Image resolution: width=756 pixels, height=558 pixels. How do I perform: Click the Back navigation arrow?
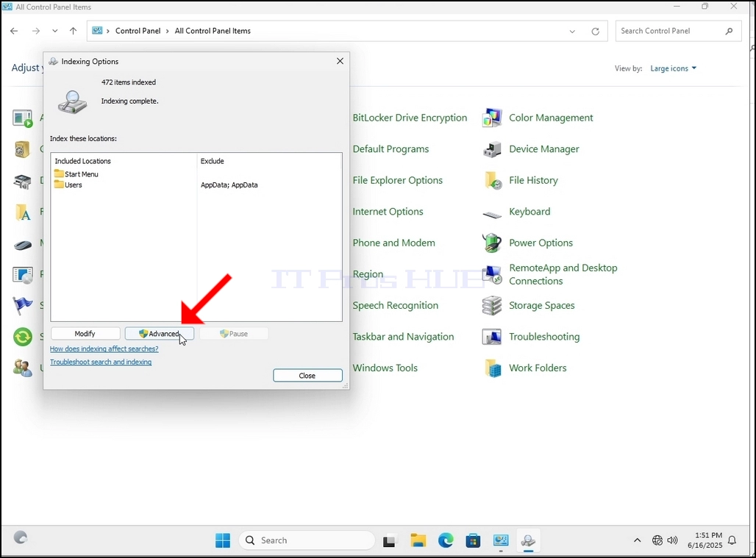click(x=14, y=31)
